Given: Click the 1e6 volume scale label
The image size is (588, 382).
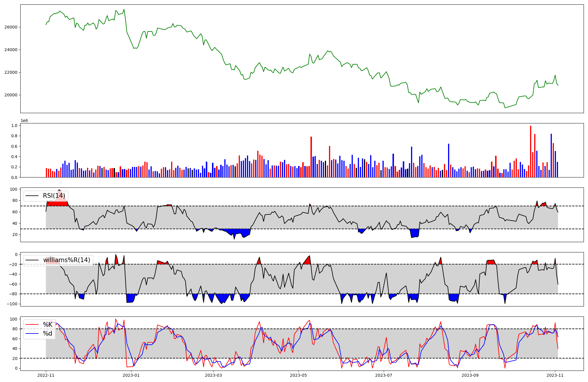Looking at the screenshot, I should 24,120.
